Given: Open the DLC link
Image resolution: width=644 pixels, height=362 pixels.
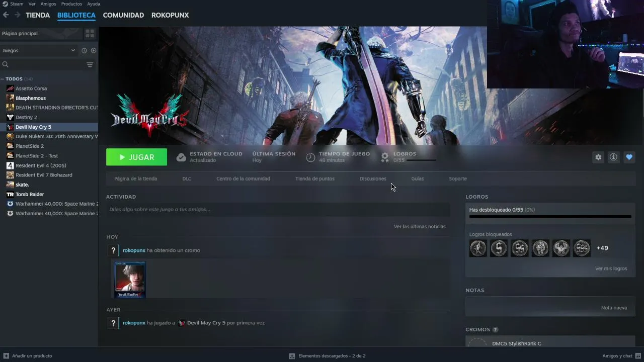Looking at the screenshot, I should point(187,178).
